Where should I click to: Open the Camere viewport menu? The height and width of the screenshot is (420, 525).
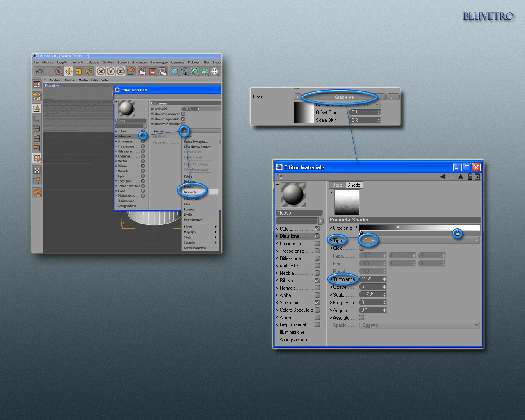tap(70, 80)
